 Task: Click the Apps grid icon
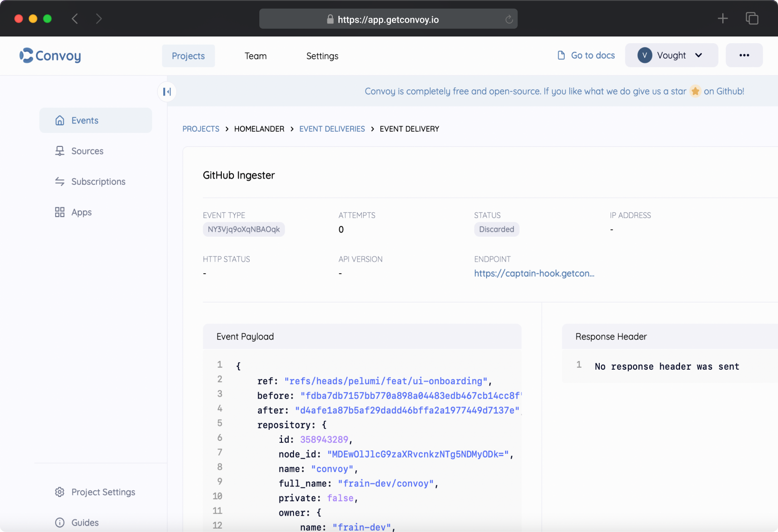[x=60, y=212]
